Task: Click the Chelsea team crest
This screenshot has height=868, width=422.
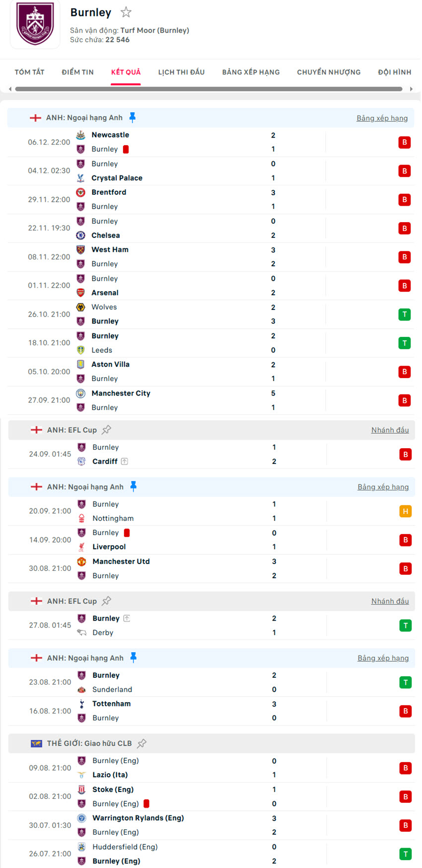Action: click(81, 235)
